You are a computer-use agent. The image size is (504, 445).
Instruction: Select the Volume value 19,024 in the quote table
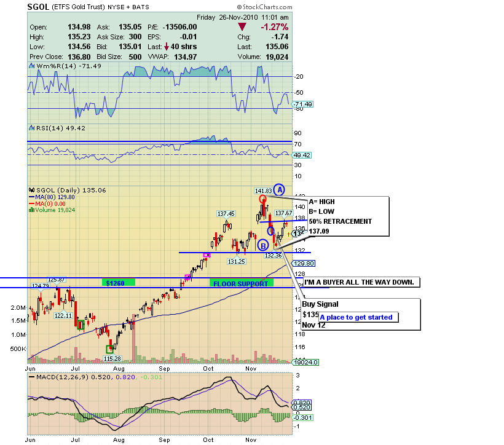(x=277, y=57)
